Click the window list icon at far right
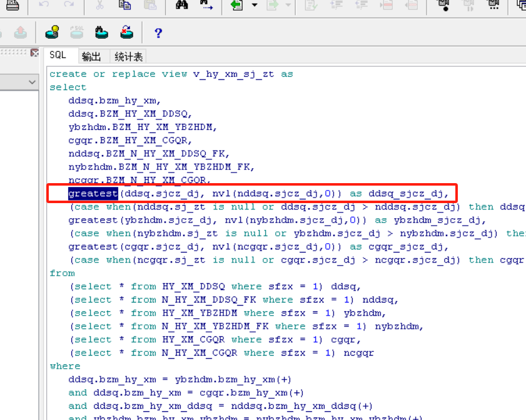 (x=521, y=6)
